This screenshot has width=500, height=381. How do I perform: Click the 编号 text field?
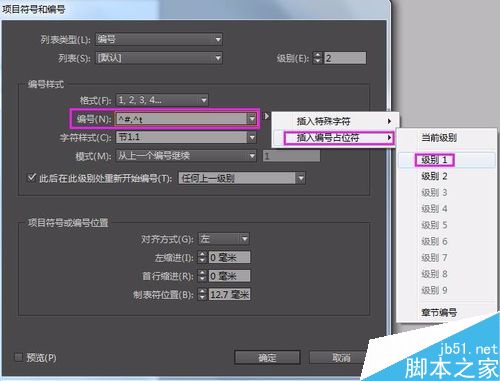click(182, 118)
